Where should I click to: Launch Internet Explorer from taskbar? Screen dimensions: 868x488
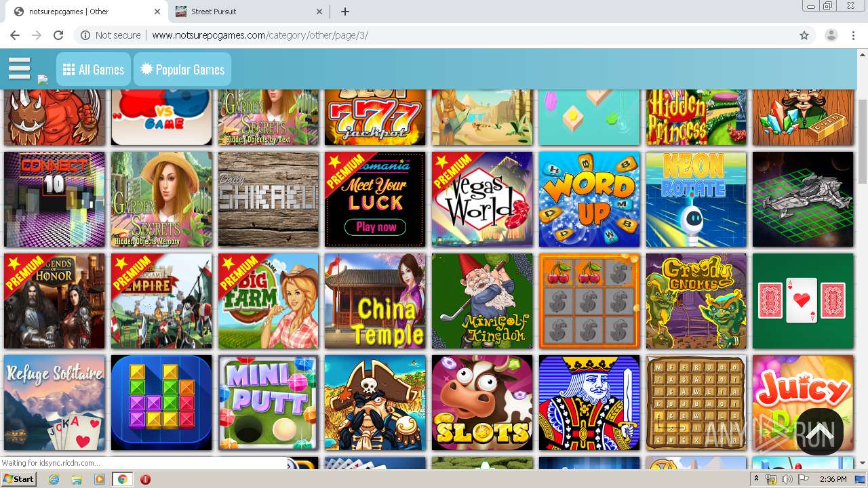[54, 479]
